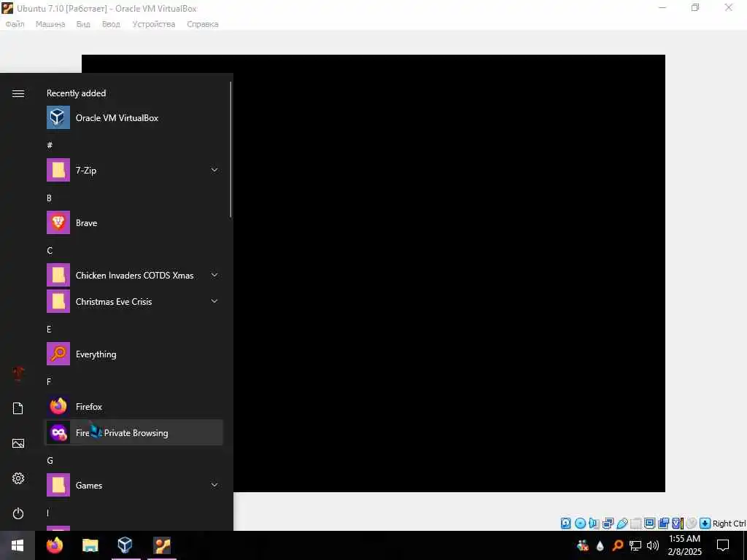Click the 1:55 AM clock in taskbar
The image size is (747, 560).
click(684, 539)
